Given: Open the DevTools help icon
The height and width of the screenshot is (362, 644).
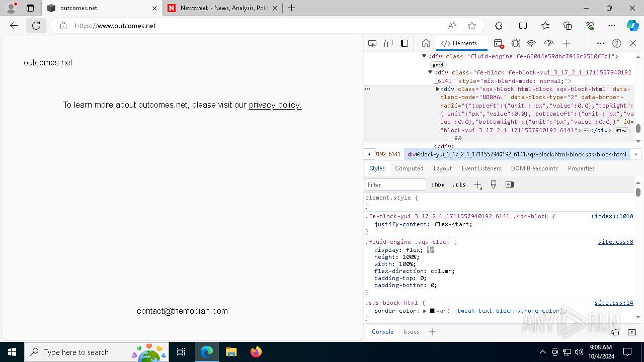Looking at the screenshot, I should coord(617,43).
